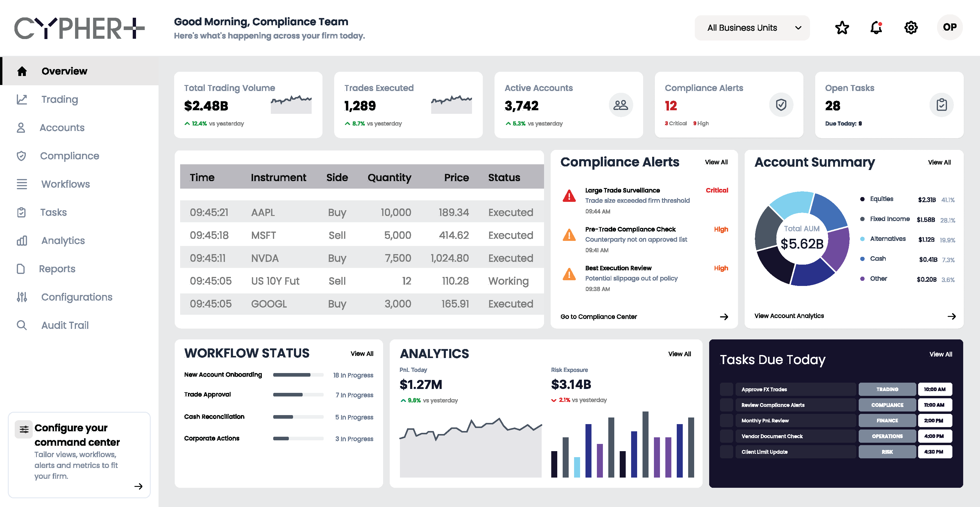Click the Analytics bar chart icon in sidebar
The width and height of the screenshot is (980, 507).
pyautogui.click(x=22, y=241)
